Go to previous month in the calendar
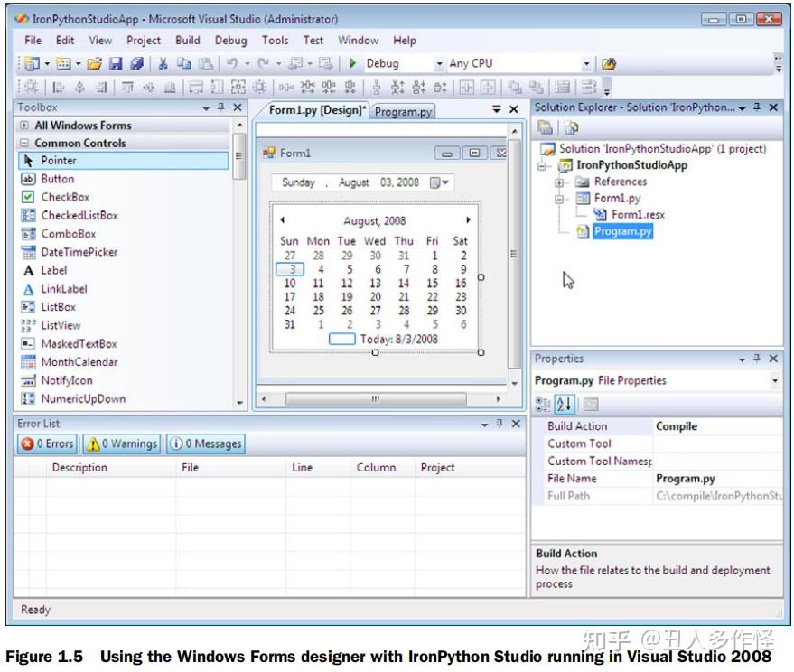The image size is (794, 672). point(283,219)
